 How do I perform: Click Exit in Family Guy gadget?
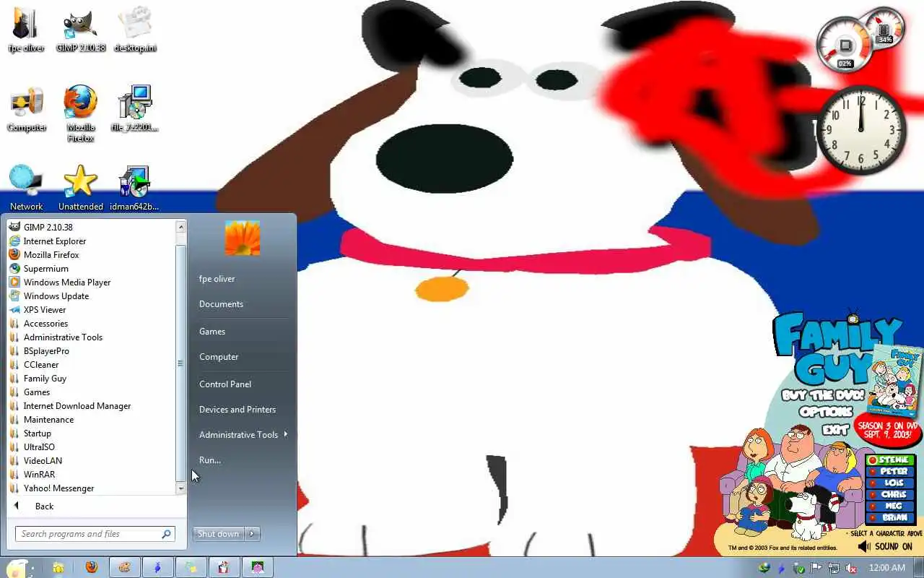[836, 430]
